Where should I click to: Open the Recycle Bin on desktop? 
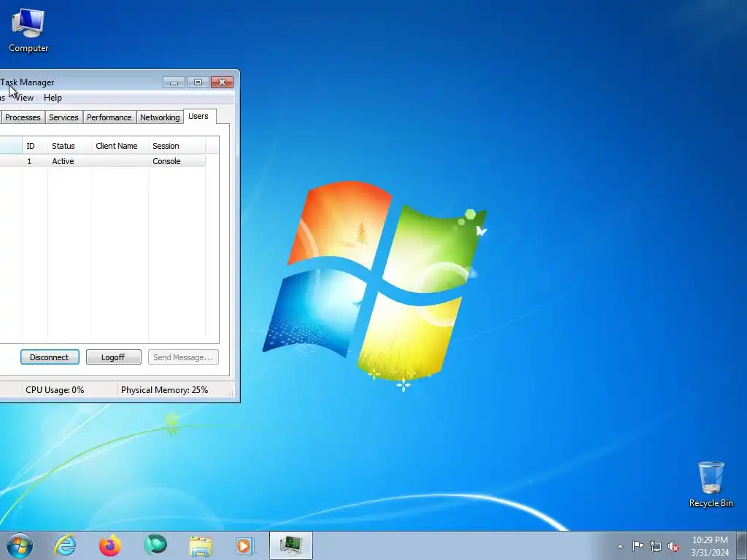click(711, 484)
